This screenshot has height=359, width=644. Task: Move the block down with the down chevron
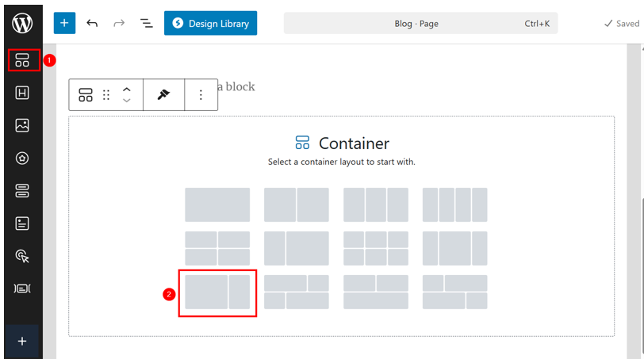(x=127, y=101)
